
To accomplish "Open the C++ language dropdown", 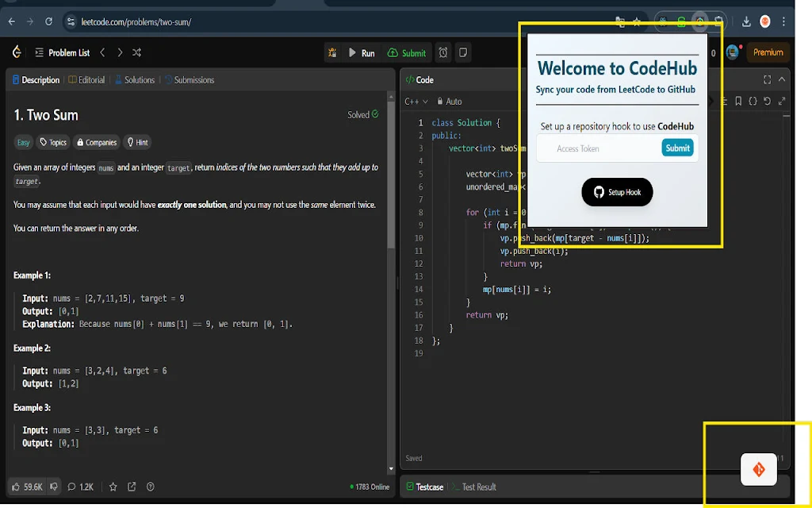I will pos(416,102).
